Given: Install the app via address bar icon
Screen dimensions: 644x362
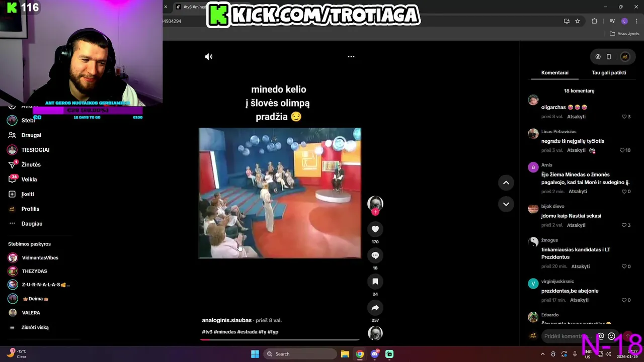Looking at the screenshot, I should pyautogui.click(x=567, y=21).
